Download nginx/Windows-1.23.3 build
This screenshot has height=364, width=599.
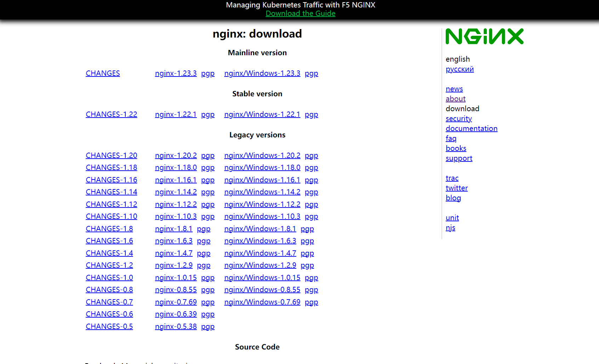click(262, 73)
